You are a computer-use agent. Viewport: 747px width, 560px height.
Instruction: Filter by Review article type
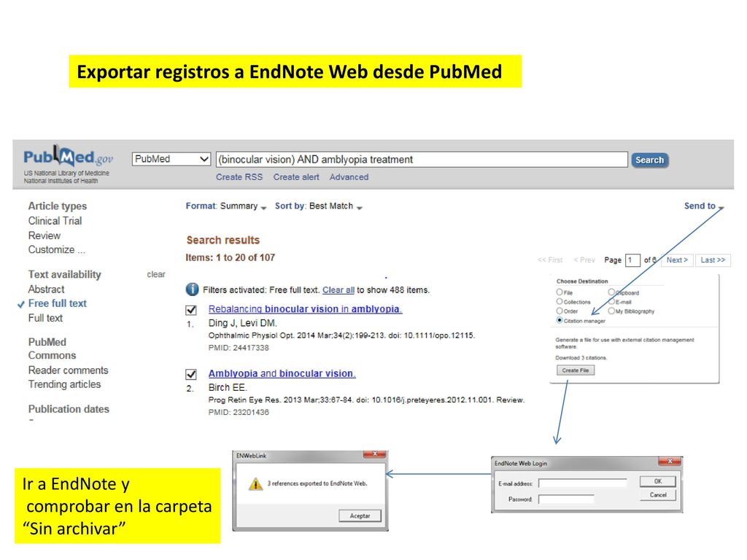[44, 236]
